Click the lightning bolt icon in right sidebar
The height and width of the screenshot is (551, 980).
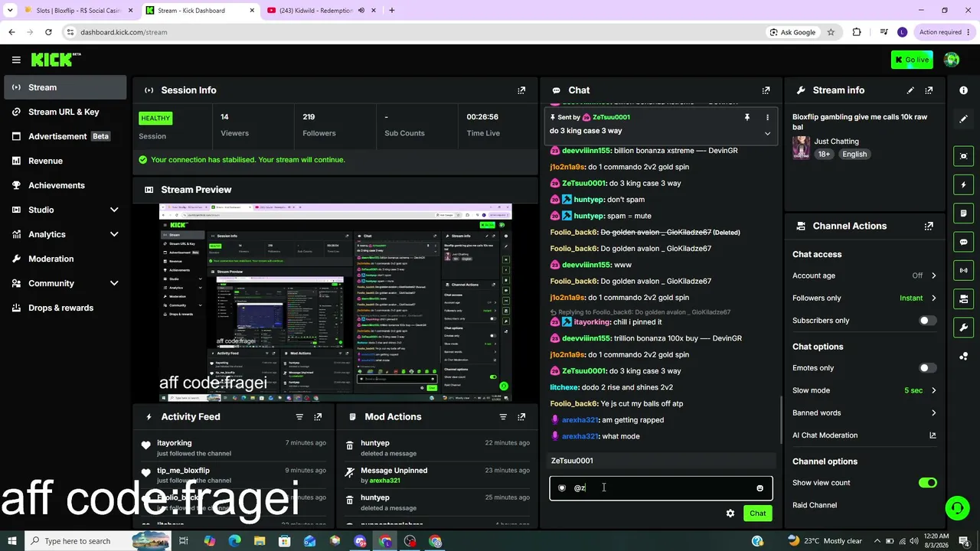(x=963, y=184)
